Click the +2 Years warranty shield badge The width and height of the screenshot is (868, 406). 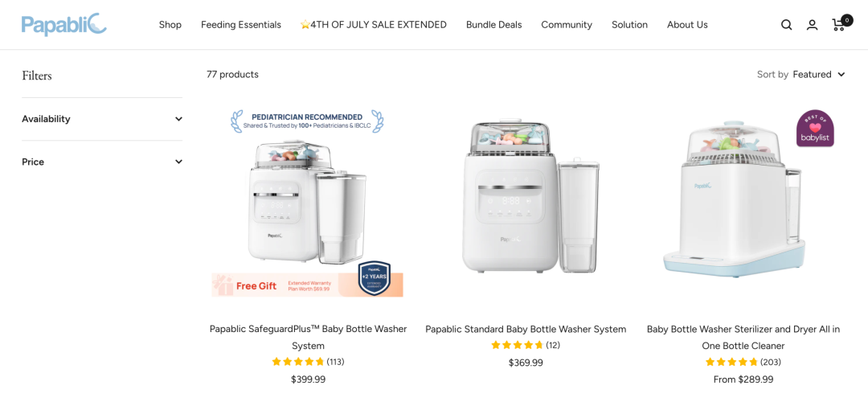[x=375, y=278]
